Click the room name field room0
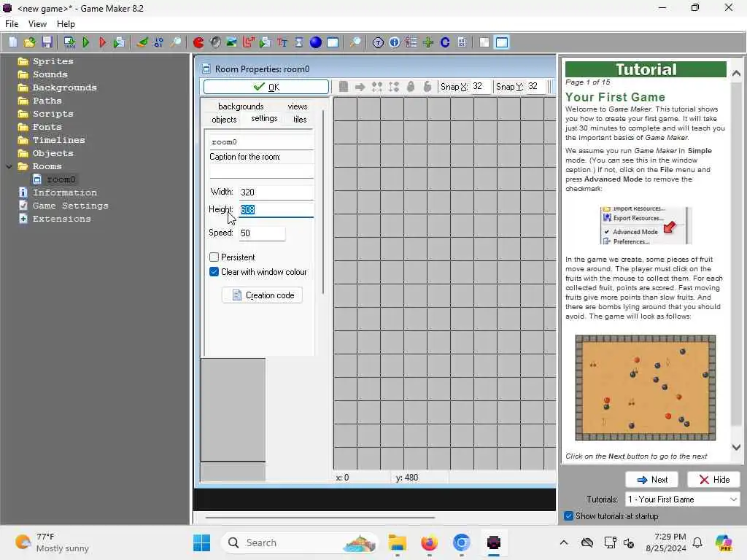Screen dimensions: 747x560 tap(261, 142)
